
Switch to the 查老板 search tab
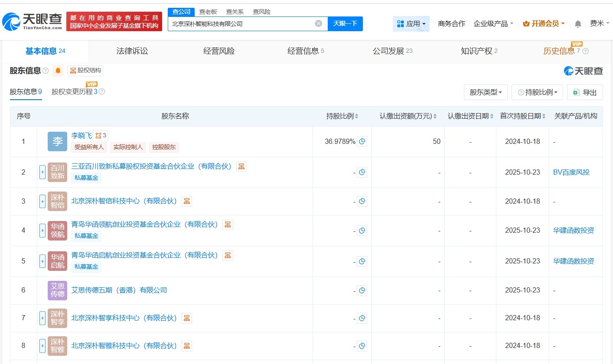208,12
